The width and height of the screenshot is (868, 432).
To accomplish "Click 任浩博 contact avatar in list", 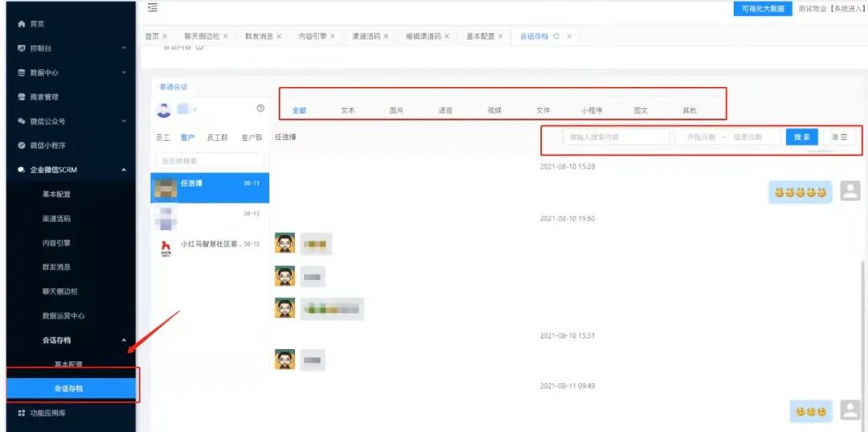I will click(164, 188).
